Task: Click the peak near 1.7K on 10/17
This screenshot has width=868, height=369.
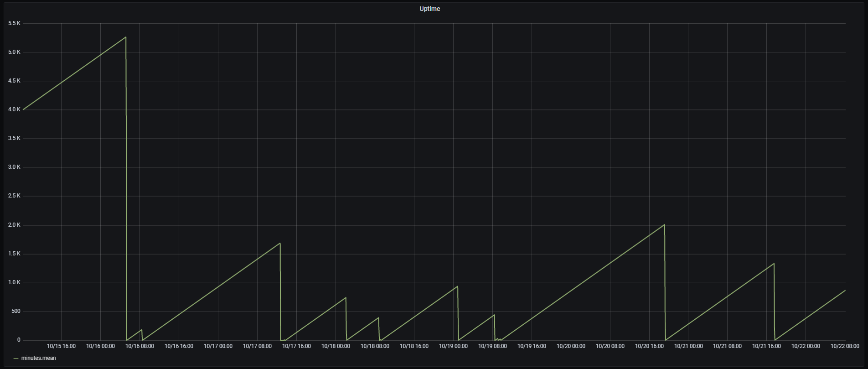Action: click(279, 243)
